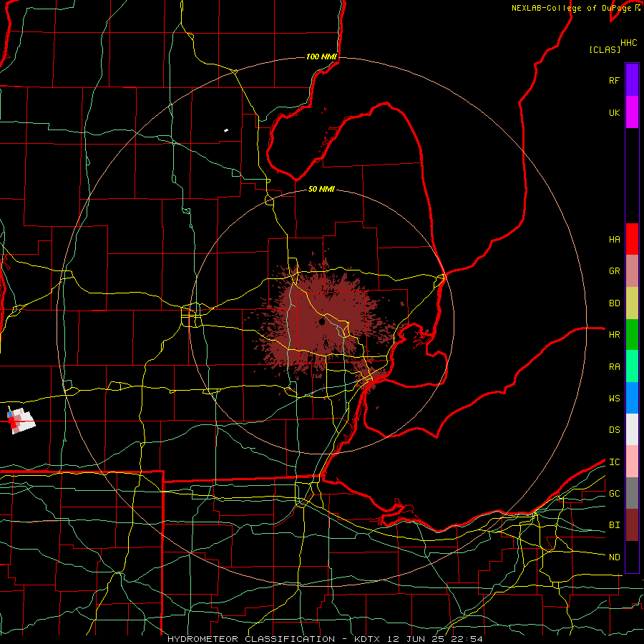The width and height of the screenshot is (644, 644).
Task: Click the WS legend label
Action: (614, 399)
